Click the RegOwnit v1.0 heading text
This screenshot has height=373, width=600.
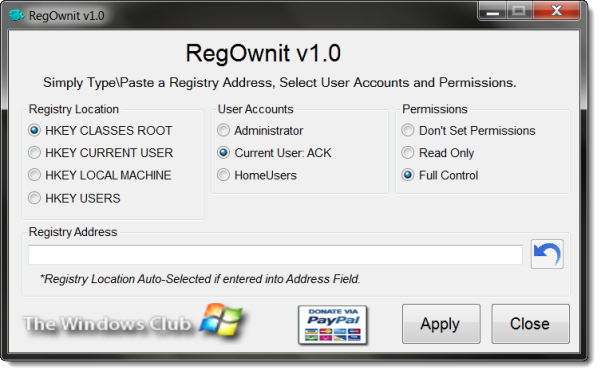pos(263,53)
